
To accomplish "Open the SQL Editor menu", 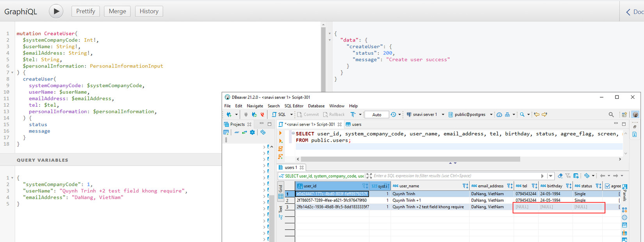I will point(294,106).
